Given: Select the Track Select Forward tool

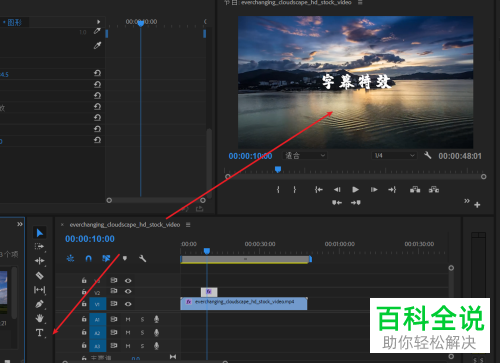Looking at the screenshot, I should (39, 246).
